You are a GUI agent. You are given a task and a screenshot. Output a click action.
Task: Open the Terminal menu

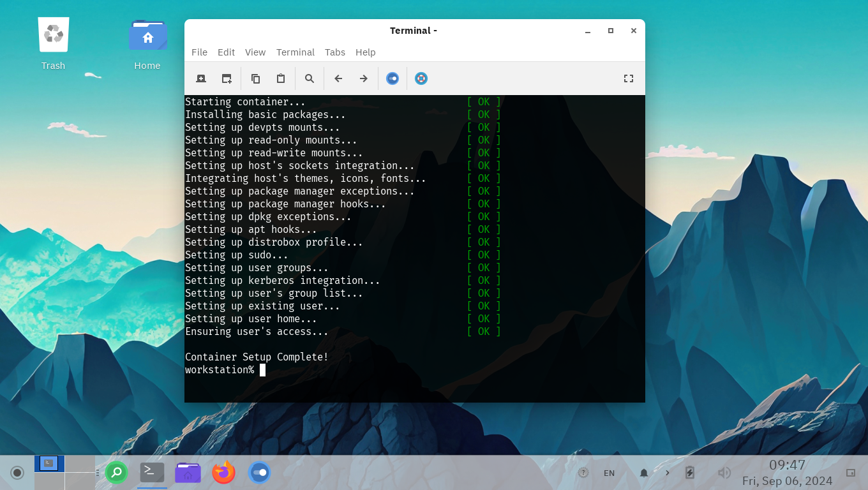click(x=295, y=52)
